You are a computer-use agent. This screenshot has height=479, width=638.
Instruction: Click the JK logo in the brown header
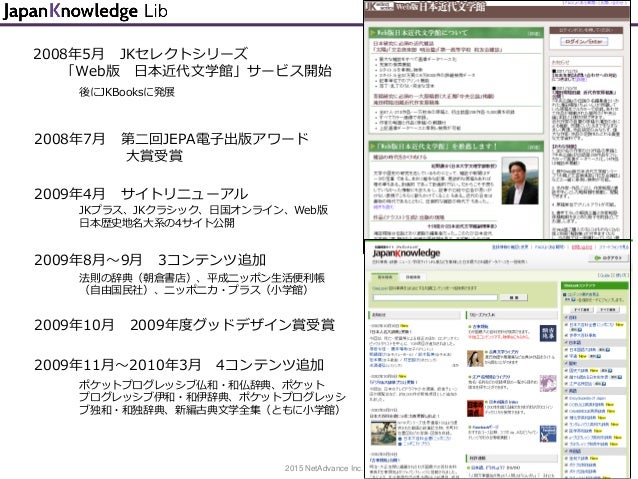tap(379, 7)
